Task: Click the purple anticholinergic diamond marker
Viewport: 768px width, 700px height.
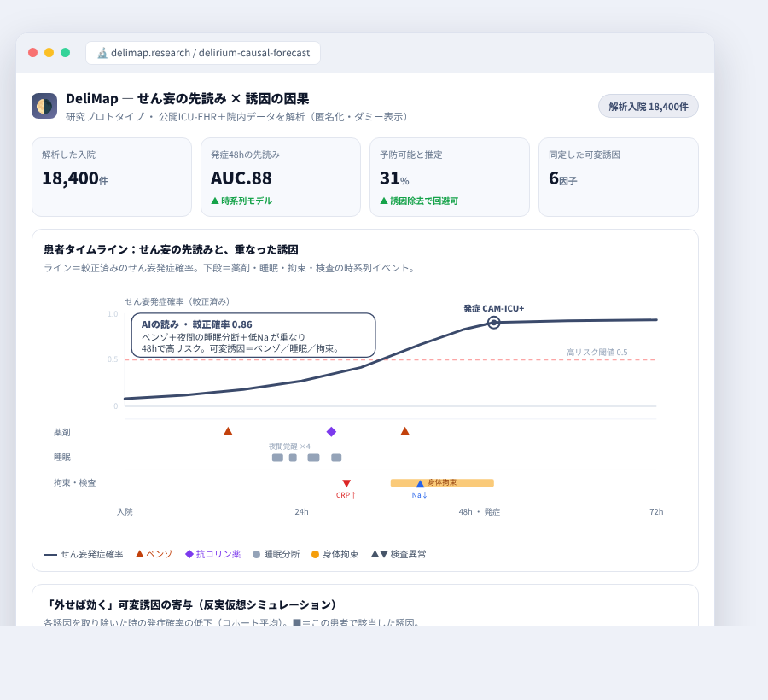Action: [332, 432]
